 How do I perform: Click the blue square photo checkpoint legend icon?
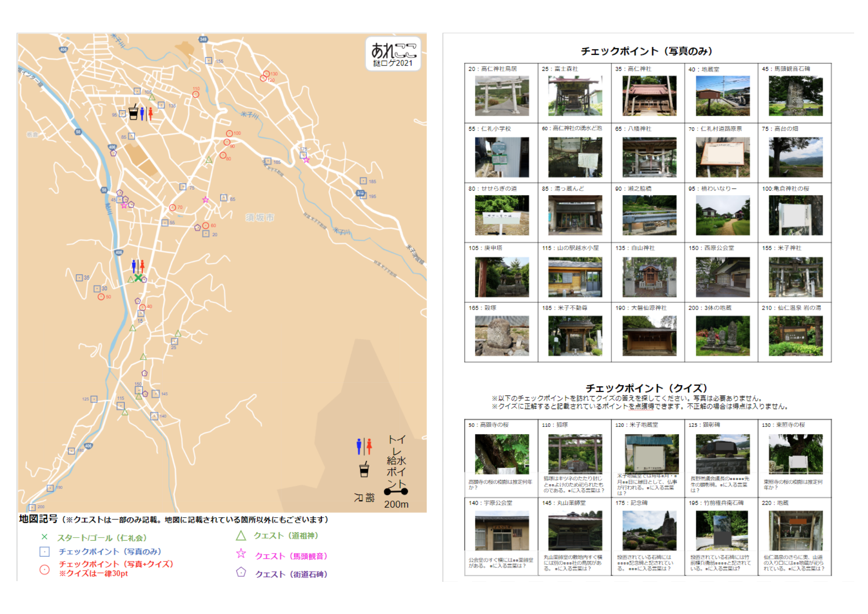point(44,551)
